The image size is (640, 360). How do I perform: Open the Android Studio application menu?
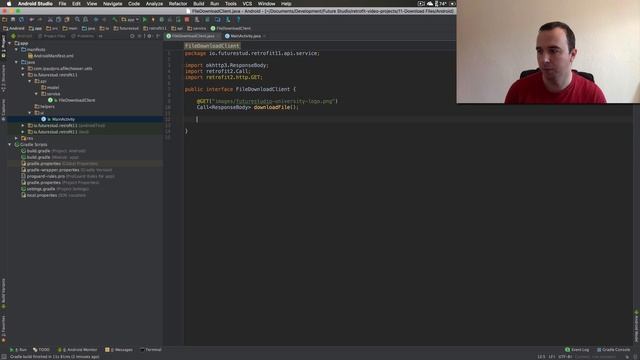pyautogui.click(x=35, y=3)
